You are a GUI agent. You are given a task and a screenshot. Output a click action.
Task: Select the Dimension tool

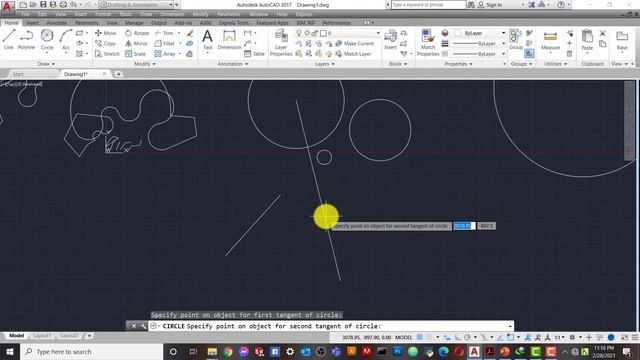click(x=229, y=40)
